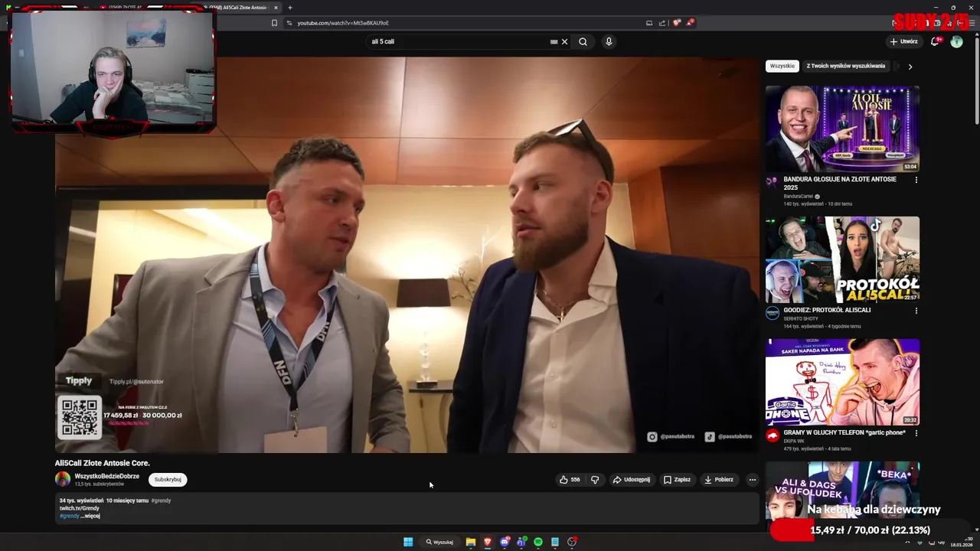Screen dimensions: 980x551
Task: Open Gramy w Głuchy Telefon thumbnail
Action: click(842, 382)
